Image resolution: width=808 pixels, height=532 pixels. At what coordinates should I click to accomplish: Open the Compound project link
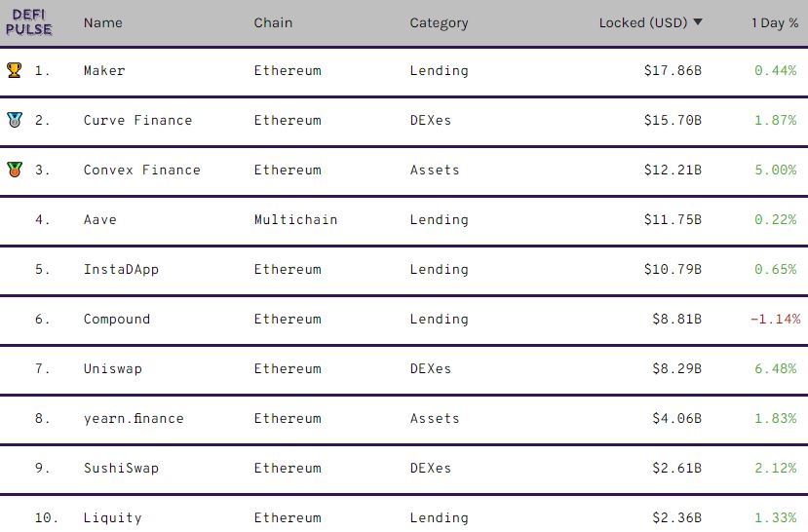point(117,319)
